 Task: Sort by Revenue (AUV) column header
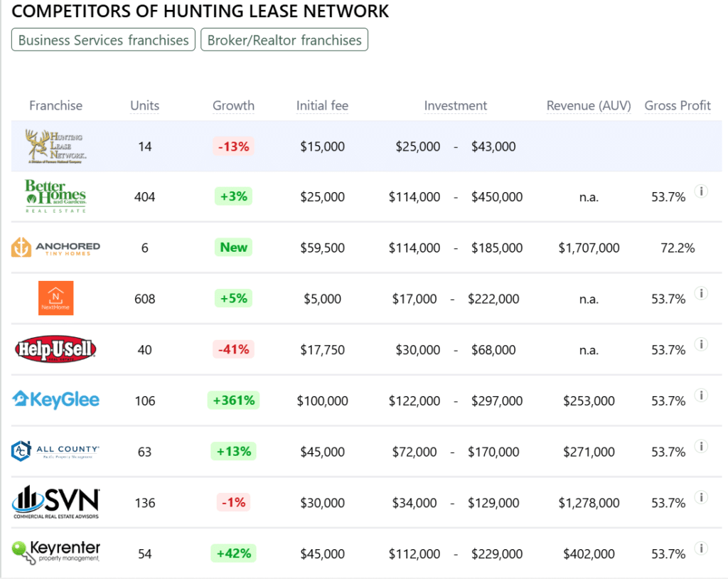589,105
